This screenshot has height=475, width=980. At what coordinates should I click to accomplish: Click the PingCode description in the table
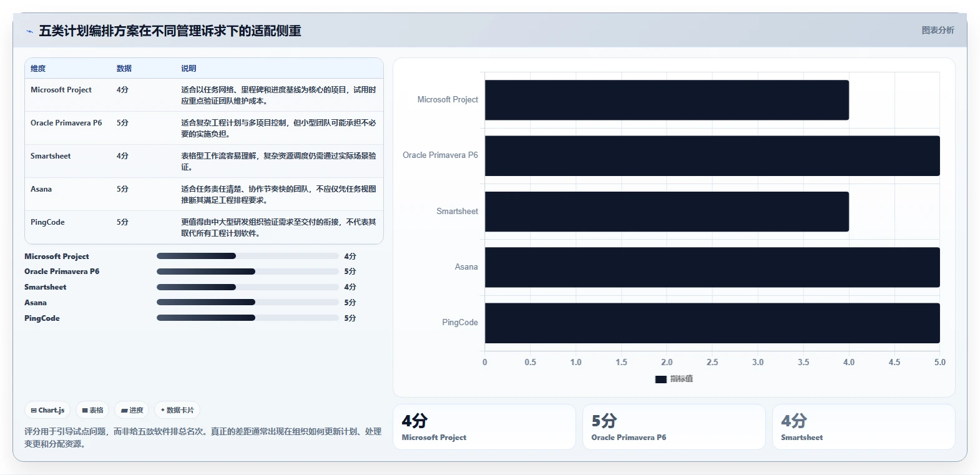point(278,228)
